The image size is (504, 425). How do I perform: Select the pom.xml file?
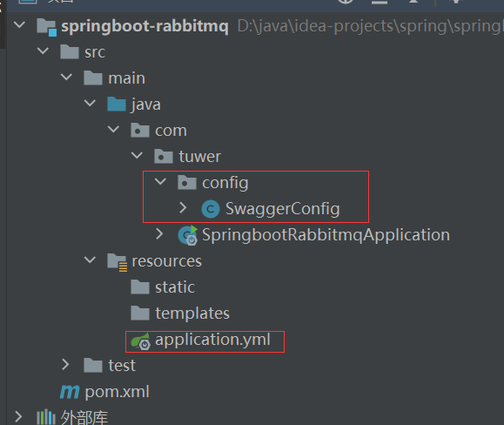click(x=117, y=392)
